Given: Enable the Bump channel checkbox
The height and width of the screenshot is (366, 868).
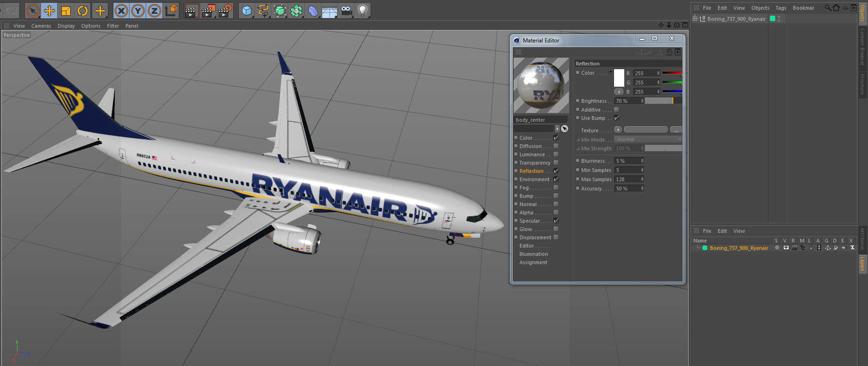Looking at the screenshot, I should [x=556, y=196].
